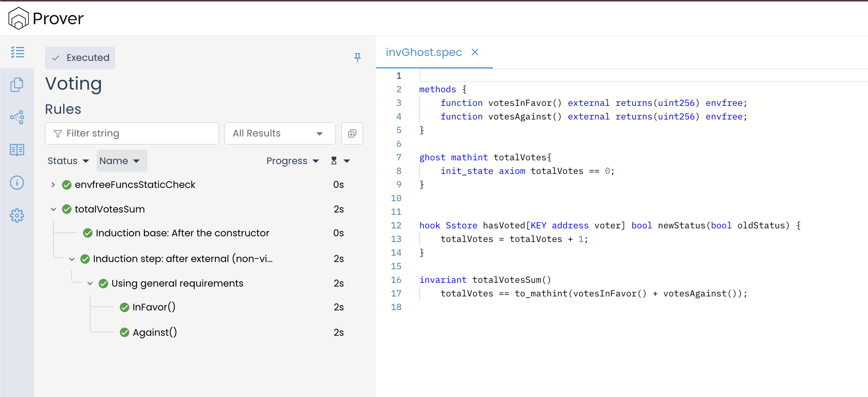Close the invGhost.spec tab
The height and width of the screenshot is (397, 868).
click(475, 52)
